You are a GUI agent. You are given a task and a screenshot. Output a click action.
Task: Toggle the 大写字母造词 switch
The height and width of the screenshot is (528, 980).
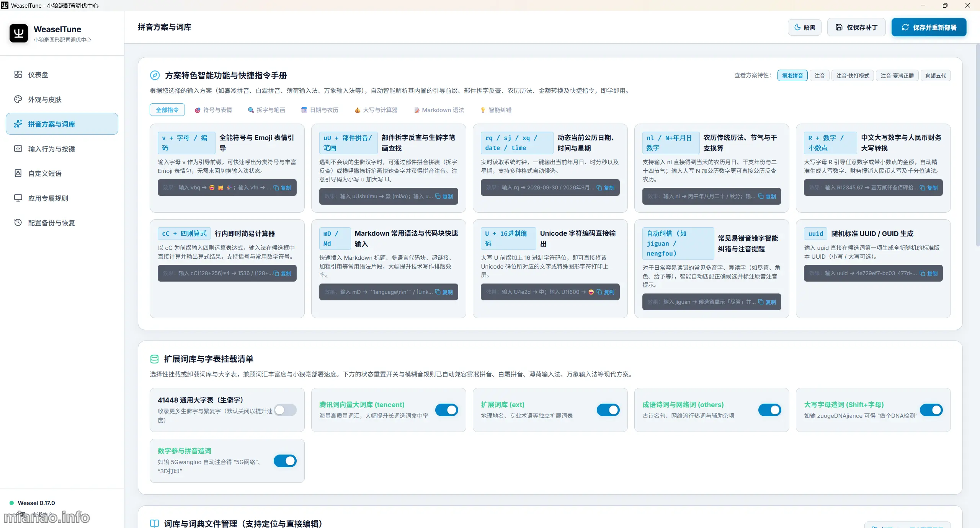(931, 410)
